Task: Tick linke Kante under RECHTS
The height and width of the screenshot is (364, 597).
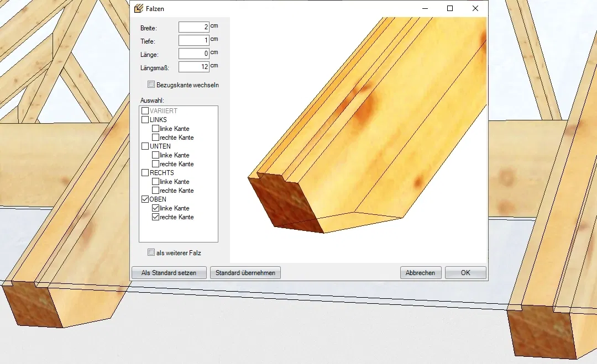Action: [x=155, y=182]
